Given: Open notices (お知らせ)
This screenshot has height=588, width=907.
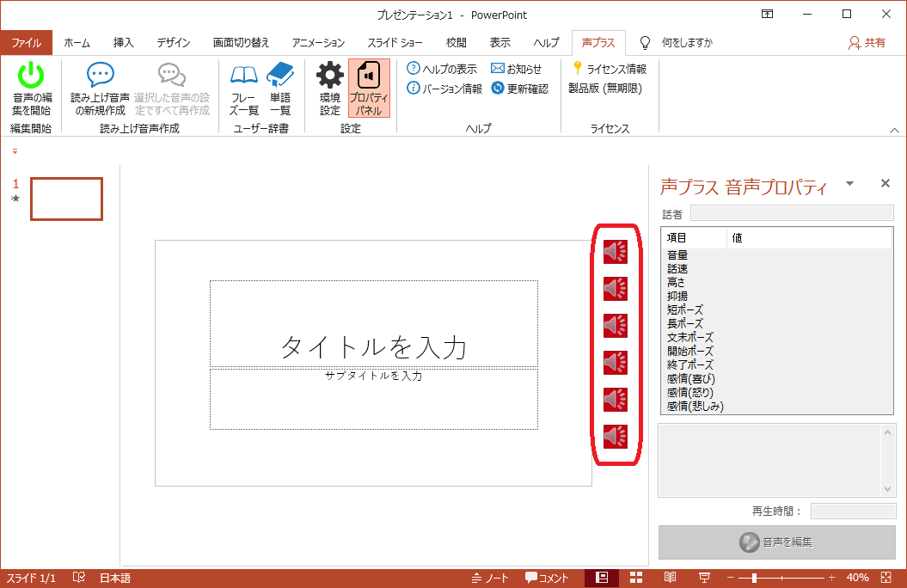Looking at the screenshot, I should [516, 69].
